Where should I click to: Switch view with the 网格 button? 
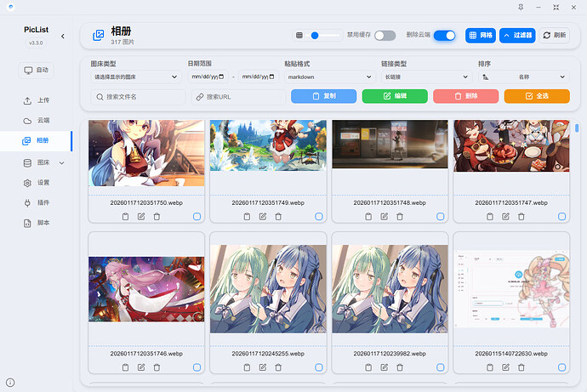(481, 36)
